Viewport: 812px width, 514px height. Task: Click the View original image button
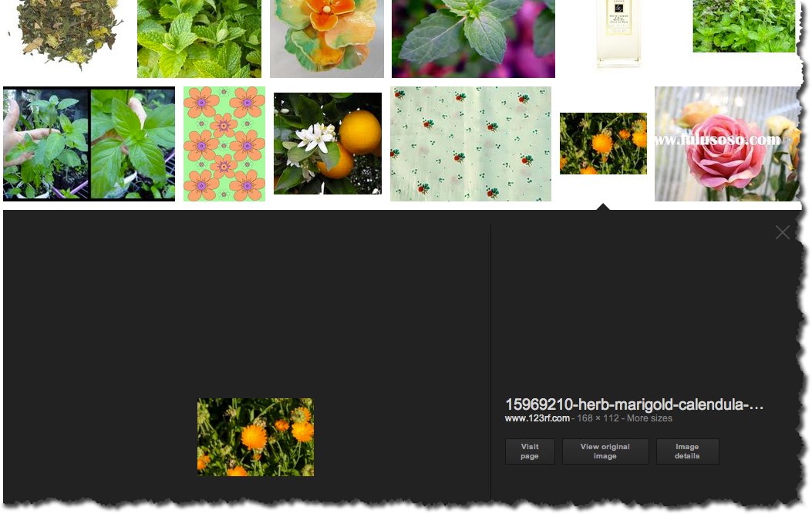tap(605, 451)
